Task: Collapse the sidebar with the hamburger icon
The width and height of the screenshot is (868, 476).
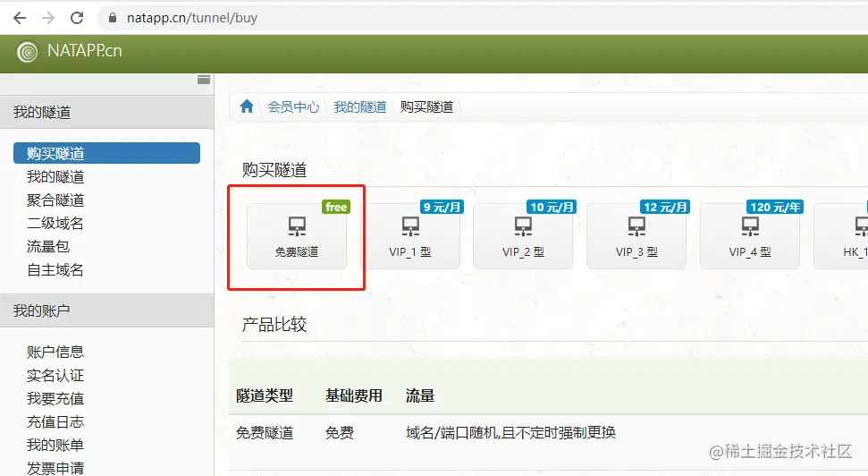Action: (x=204, y=80)
